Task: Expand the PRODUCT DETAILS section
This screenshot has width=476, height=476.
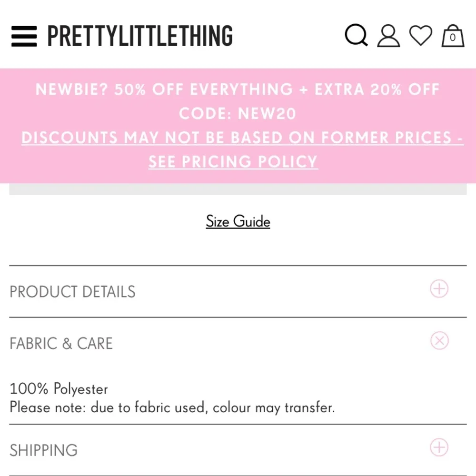Action: [x=72, y=291]
